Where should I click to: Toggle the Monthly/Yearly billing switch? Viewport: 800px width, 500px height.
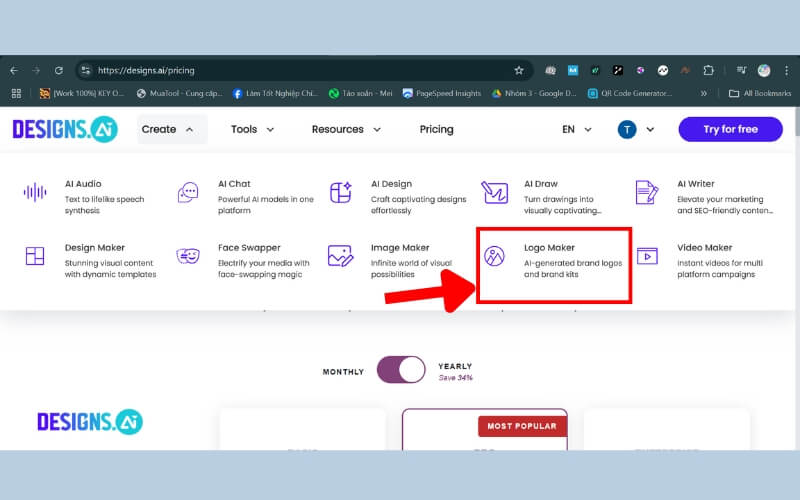click(401, 370)
